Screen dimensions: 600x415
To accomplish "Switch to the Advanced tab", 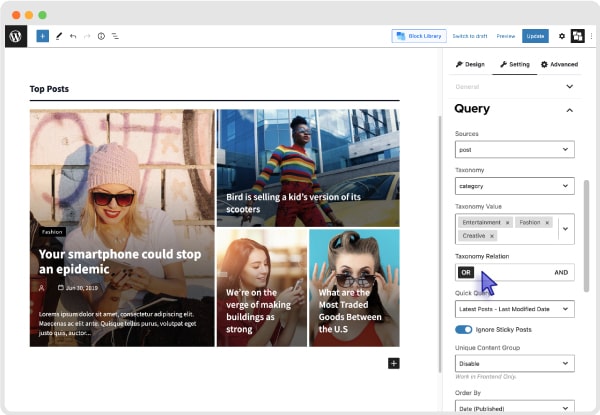I will [559, 64].
